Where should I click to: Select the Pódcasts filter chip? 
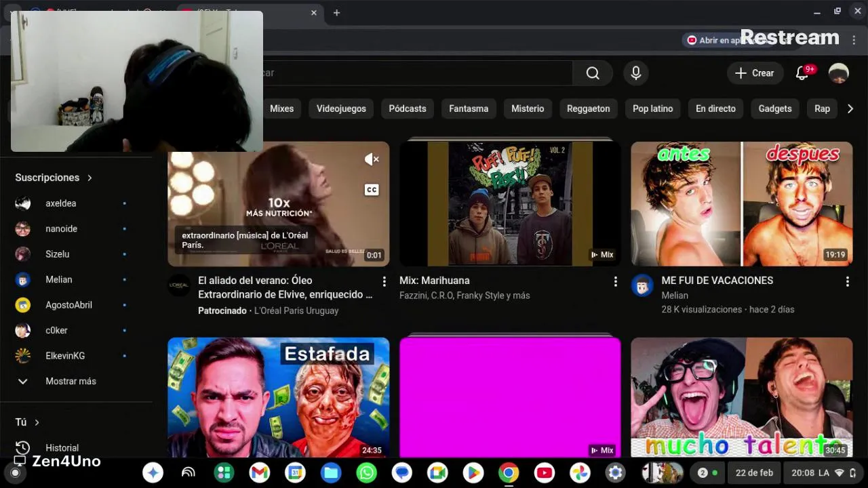point(408,108)
